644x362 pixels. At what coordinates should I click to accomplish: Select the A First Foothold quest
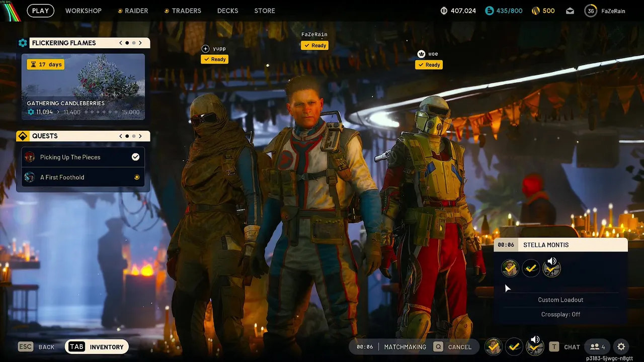83,177
